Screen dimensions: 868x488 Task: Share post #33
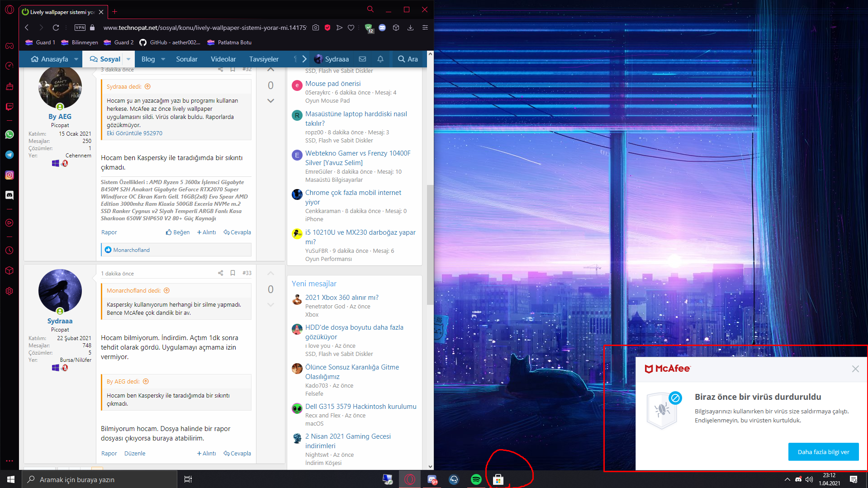click(221, 273)
